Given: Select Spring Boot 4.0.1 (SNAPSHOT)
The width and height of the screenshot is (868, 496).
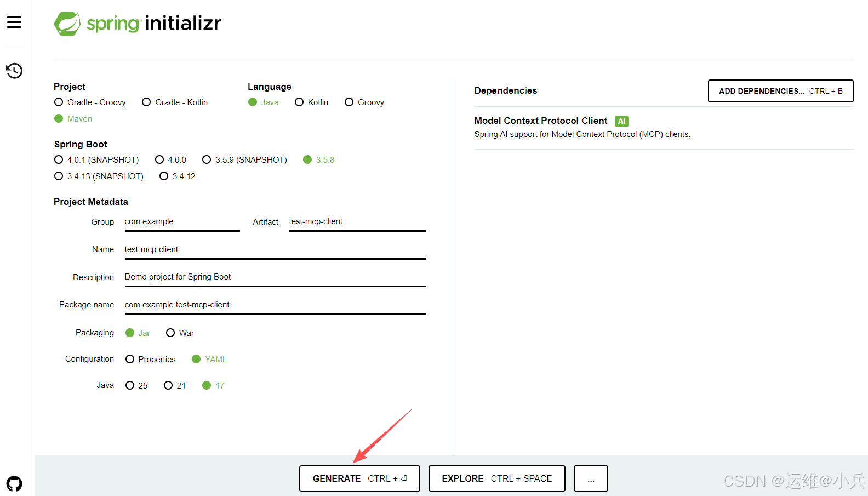Looking at the screenshot, I should (97, 160).
